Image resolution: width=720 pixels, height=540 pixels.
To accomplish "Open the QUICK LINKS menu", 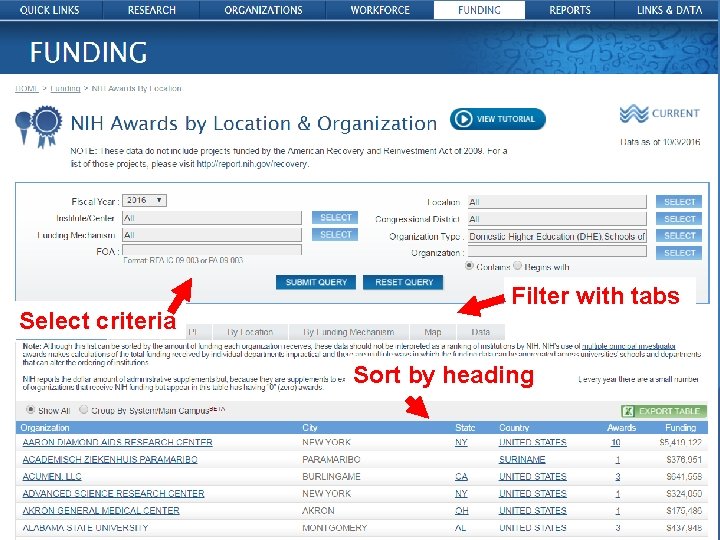I will click(x=50, y=10).
